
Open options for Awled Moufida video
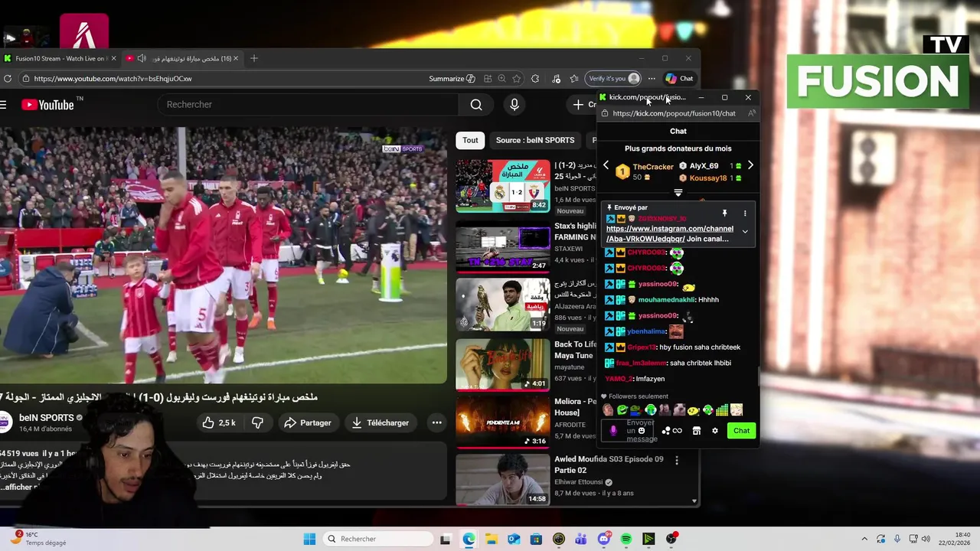tap(676, 460)
